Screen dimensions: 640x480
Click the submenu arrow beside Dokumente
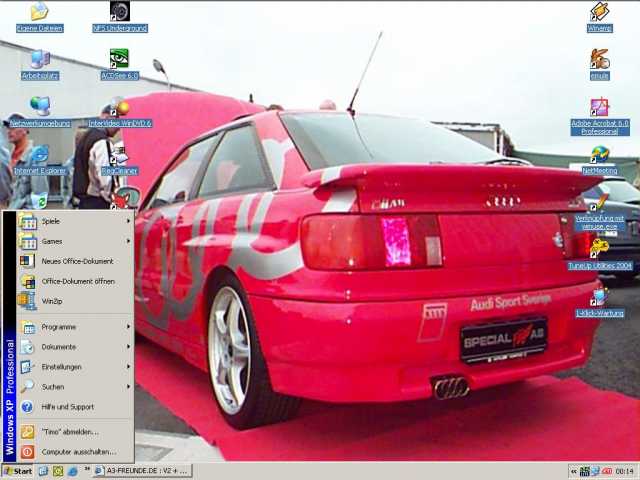[x=128, y=347]
